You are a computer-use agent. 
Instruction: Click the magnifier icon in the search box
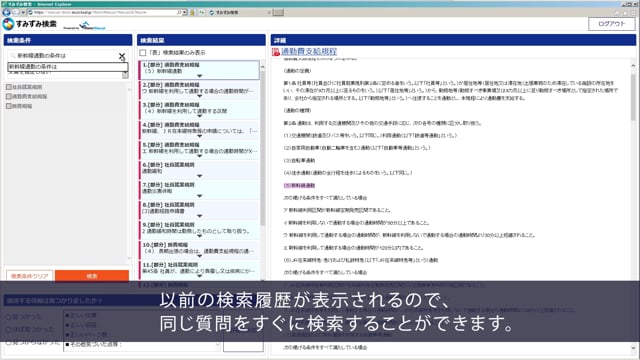[13, 56]
